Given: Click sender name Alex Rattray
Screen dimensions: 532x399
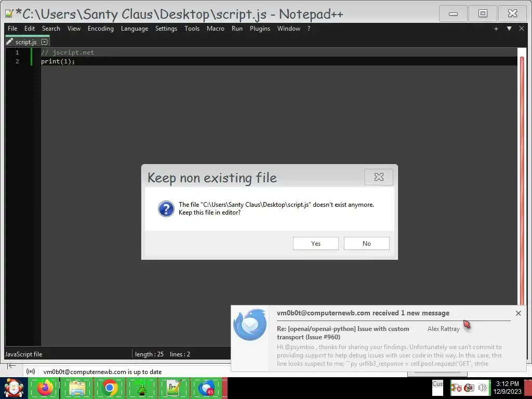Looking at the screenshot, I should point(444,329).
